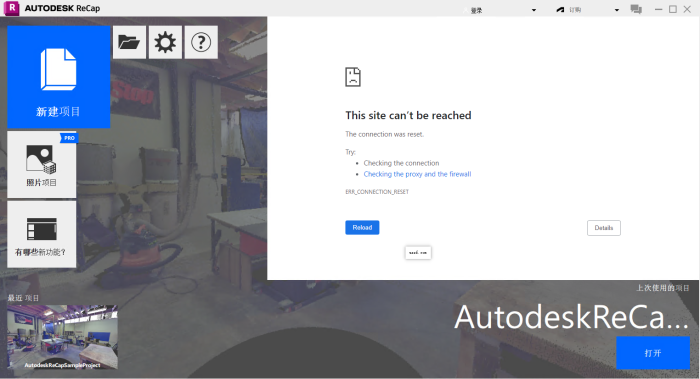This screenshot has height=379, width=700.
Task: Click the Details button
Action: pyautogui.click(x=604, y=228)
